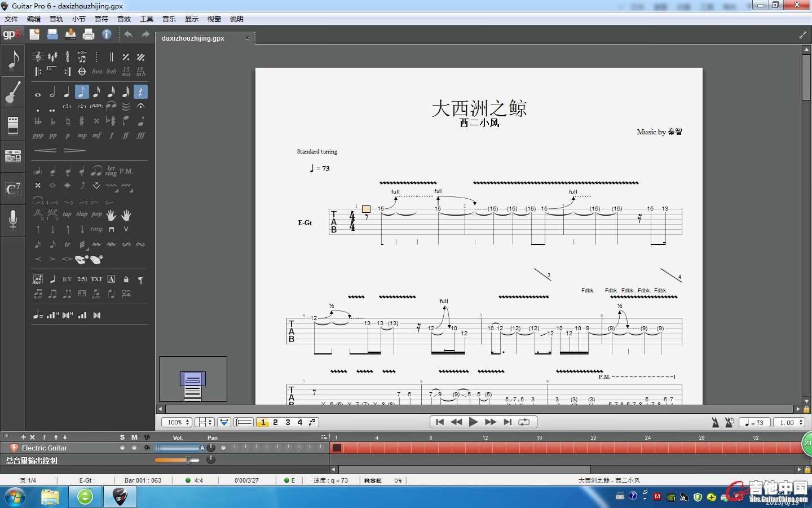Open the instrument panel with guitar icon
Image resolution: width=812 pixels, height=508 pixels.
click(13, 93)
